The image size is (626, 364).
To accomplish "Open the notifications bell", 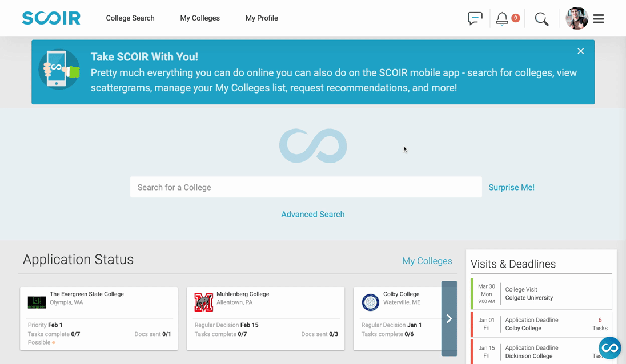I will (502, 18).
